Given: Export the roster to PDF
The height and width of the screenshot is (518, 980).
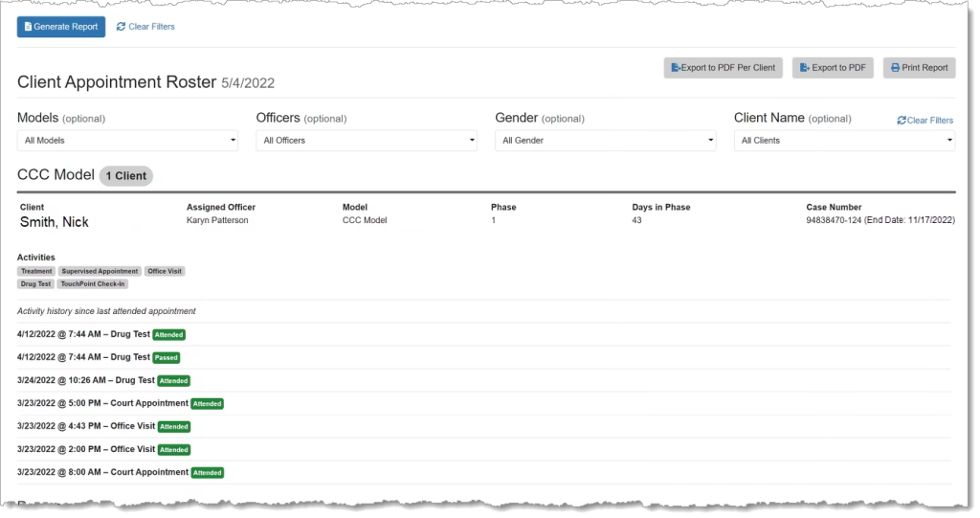Looking at the screenshot, I should coord(833,68).
